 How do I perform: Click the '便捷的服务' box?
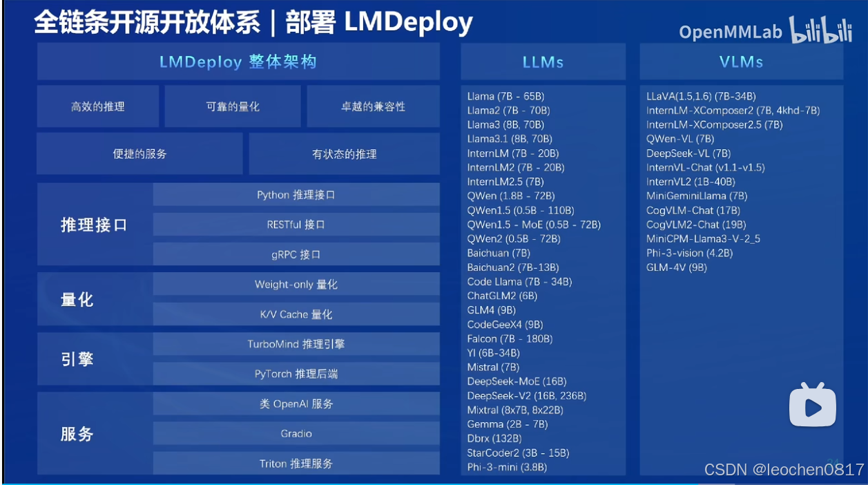(x=140, y=153)
